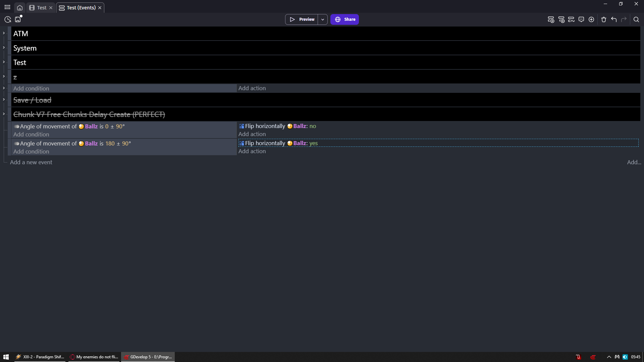
Task: Delete the selection using the trash icon
Action: click(x=604, y=19)
